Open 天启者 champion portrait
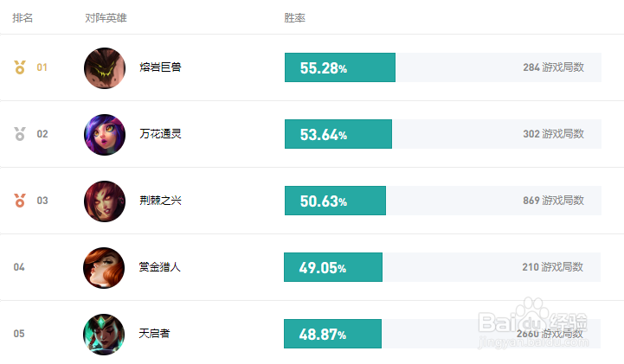This screenshot has height=364, width=624. [x=104, y=335]
